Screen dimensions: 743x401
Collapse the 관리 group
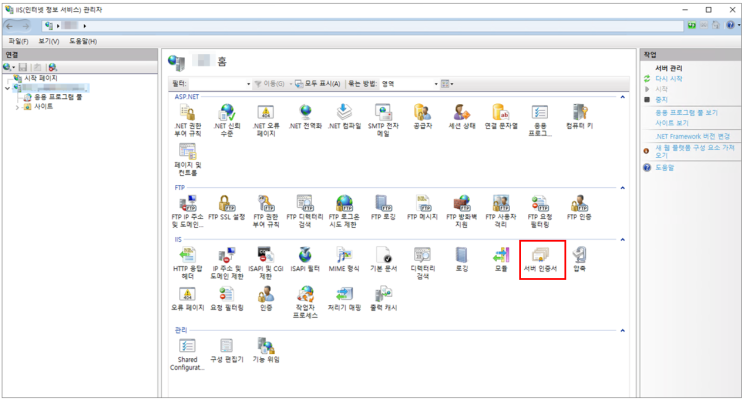[623, 330]
